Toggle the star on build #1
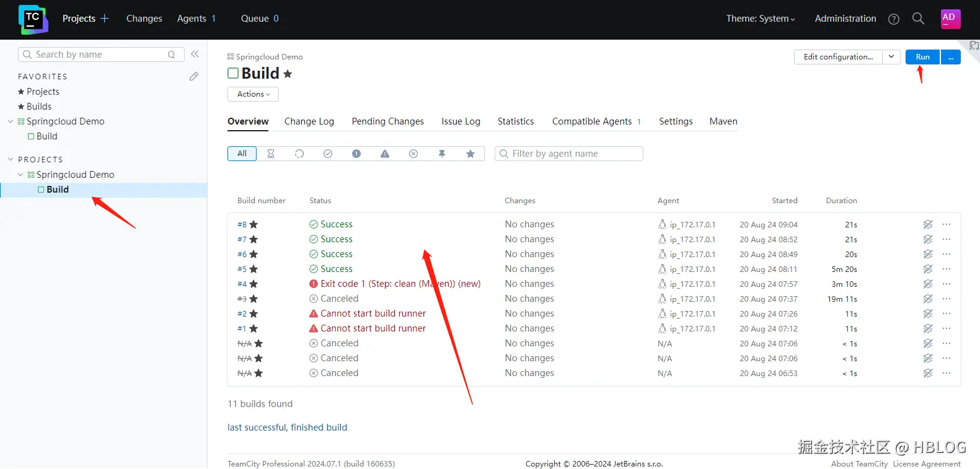The height and width of the screenshot is (469, 980). (x=254, y=328)
